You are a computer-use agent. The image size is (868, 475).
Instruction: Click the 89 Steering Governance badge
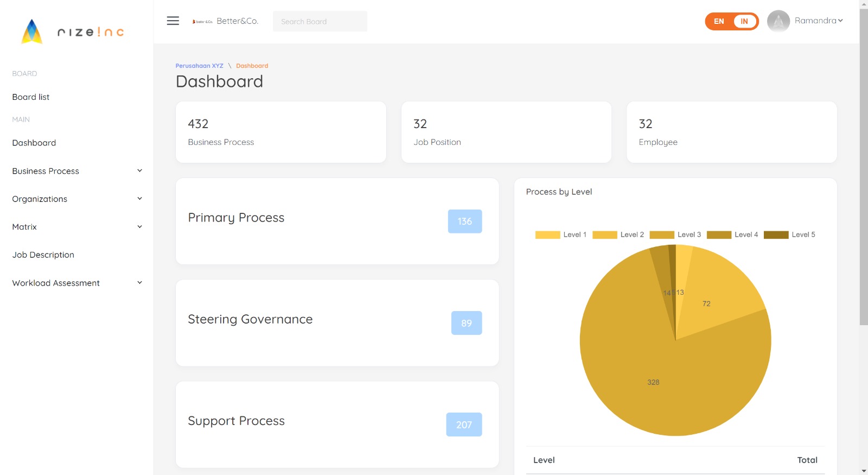466,323
